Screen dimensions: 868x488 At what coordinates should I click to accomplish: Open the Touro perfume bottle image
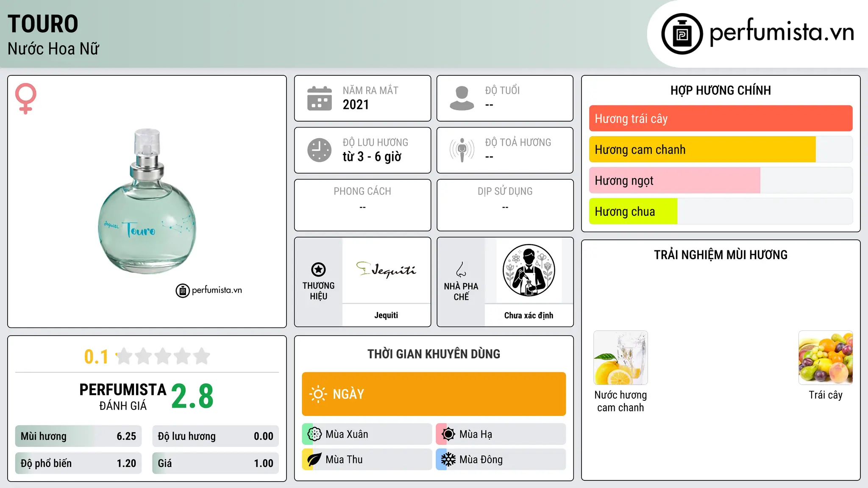pyautogui.click(x=147, y=202)
